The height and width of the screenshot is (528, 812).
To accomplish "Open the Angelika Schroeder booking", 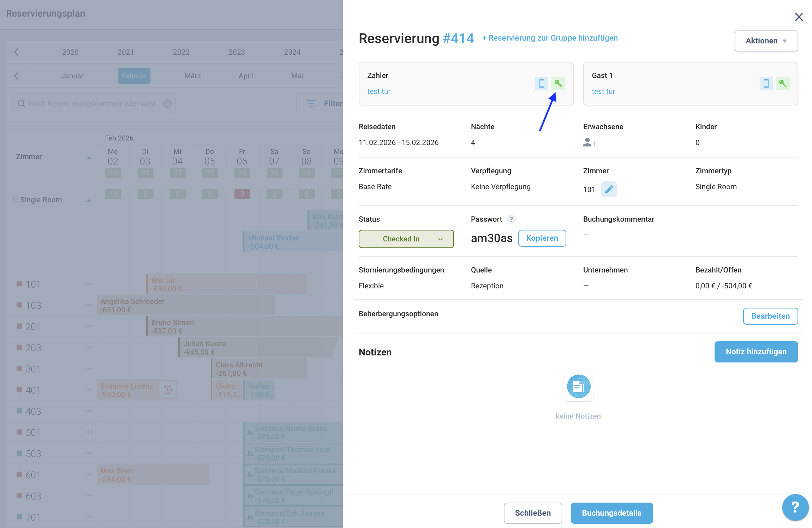I will pyautogui.click(x=186, y=305).
